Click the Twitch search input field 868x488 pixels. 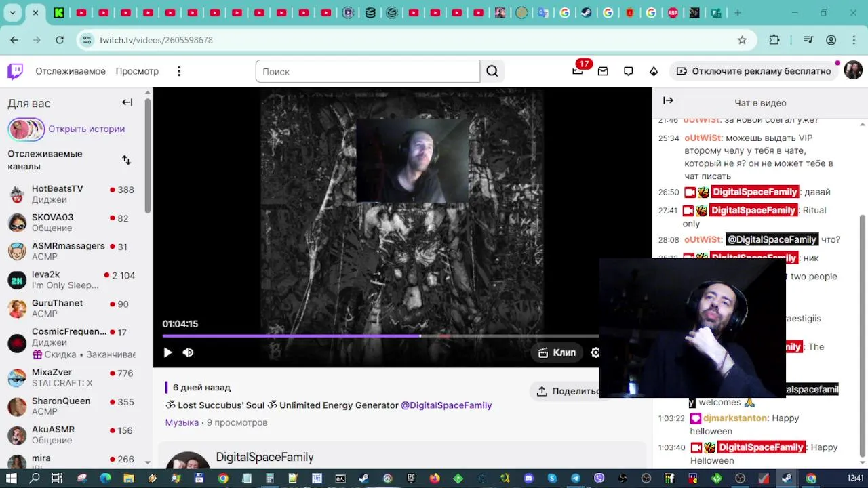pos(368,71)
